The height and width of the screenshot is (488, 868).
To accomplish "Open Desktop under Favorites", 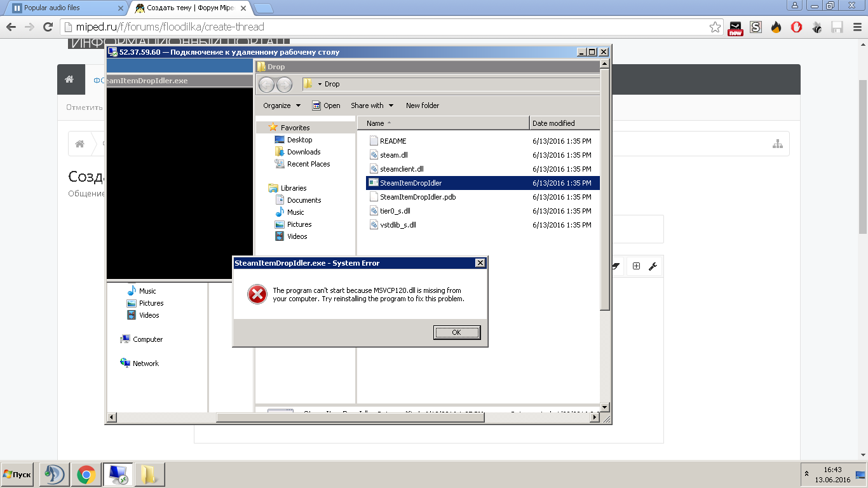I will pyautogui.click(x=299, y=140).
